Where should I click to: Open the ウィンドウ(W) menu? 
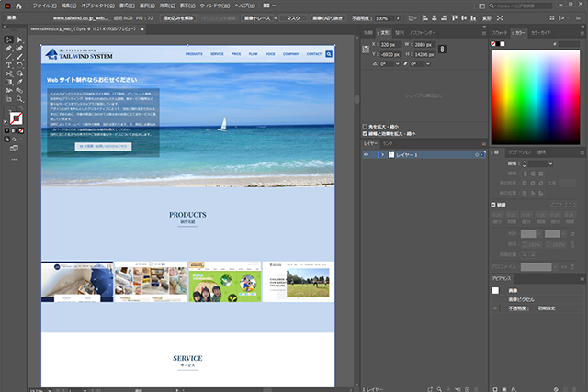click(214, 6)
